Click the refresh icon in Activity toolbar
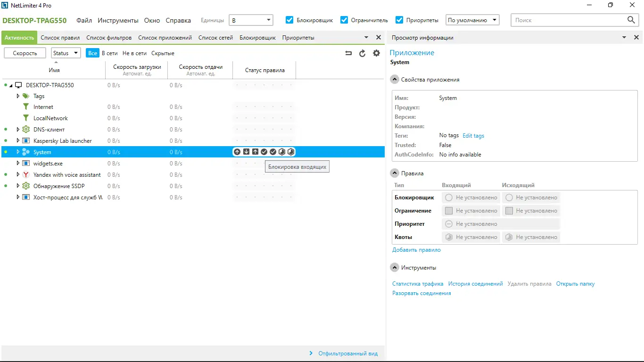This screenshot has width=644, height=362. click(362, 53)
